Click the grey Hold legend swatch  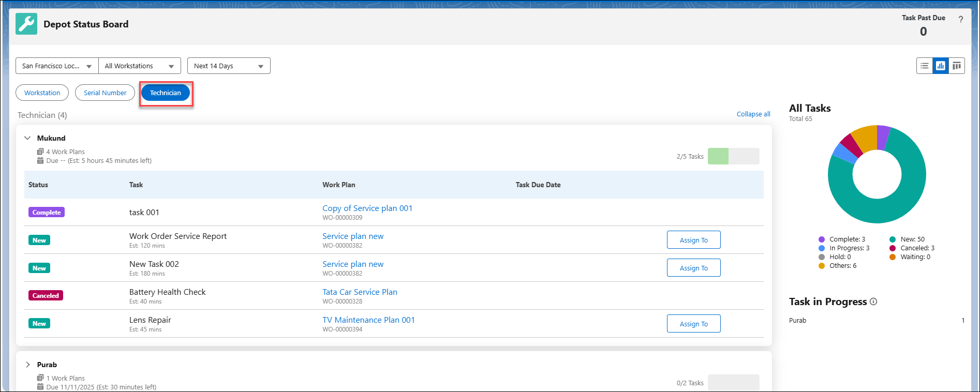(x=822, y=257)
